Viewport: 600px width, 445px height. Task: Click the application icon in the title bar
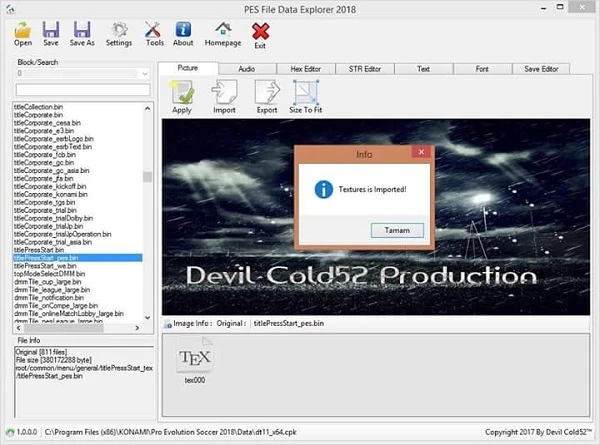11,9
